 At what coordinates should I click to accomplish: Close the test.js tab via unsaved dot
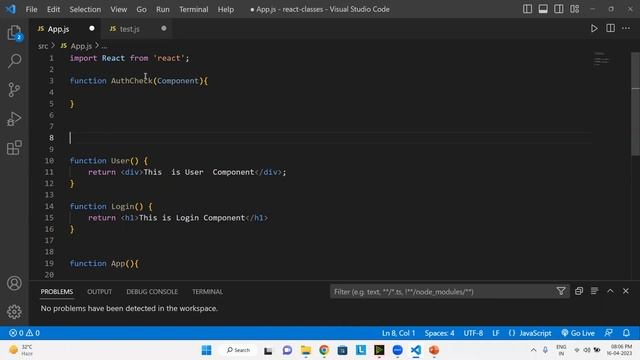pos(164,28)
